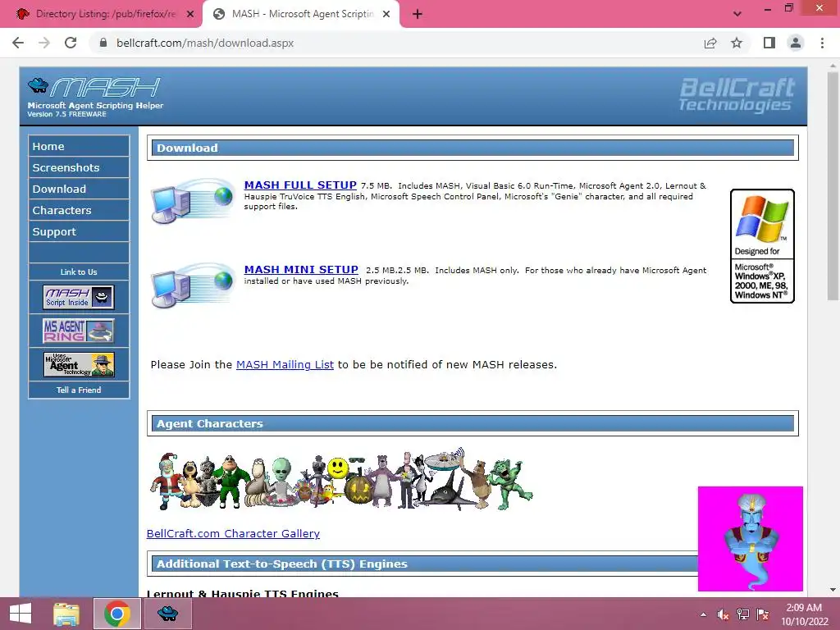Open the Chrome three-dot menu
840x630 pixels.
822,43
